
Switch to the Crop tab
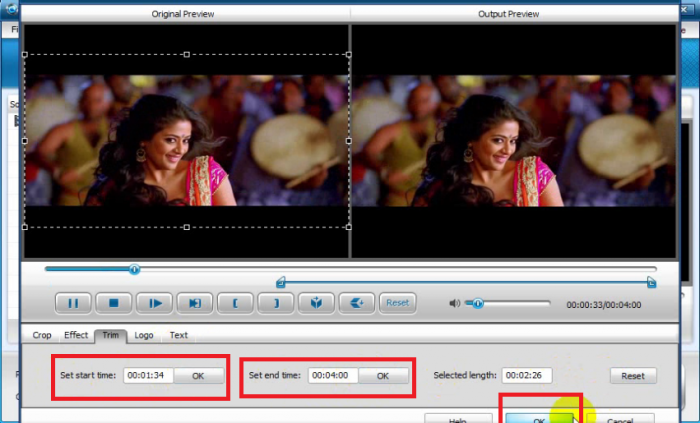(42, 335)
